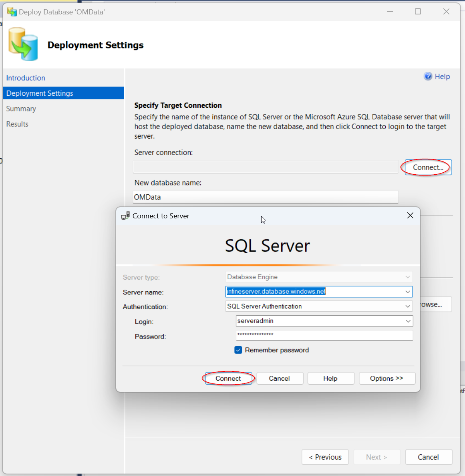Open the Server name dropdown
This screenshot has height=476, width=465.
(x=407, y=292)
